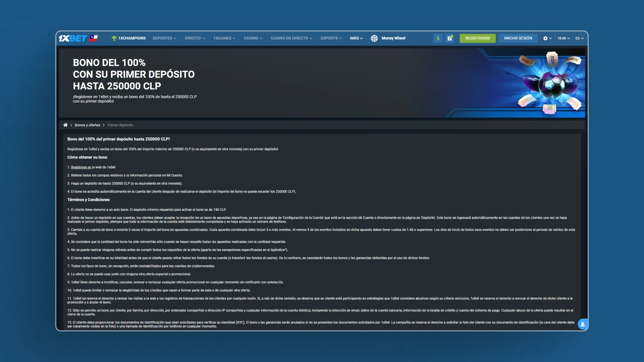Click the user profile chat icon

click(583, 323)
